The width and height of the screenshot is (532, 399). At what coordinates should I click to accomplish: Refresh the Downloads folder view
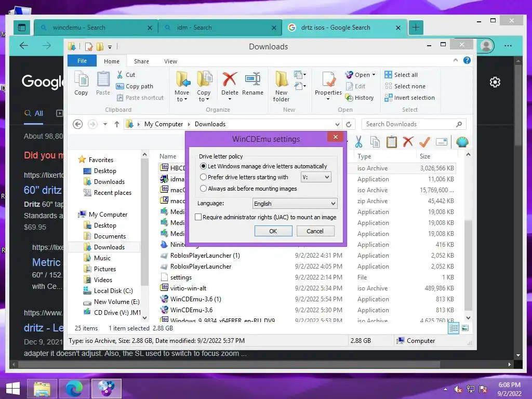(x=349, y=124)
